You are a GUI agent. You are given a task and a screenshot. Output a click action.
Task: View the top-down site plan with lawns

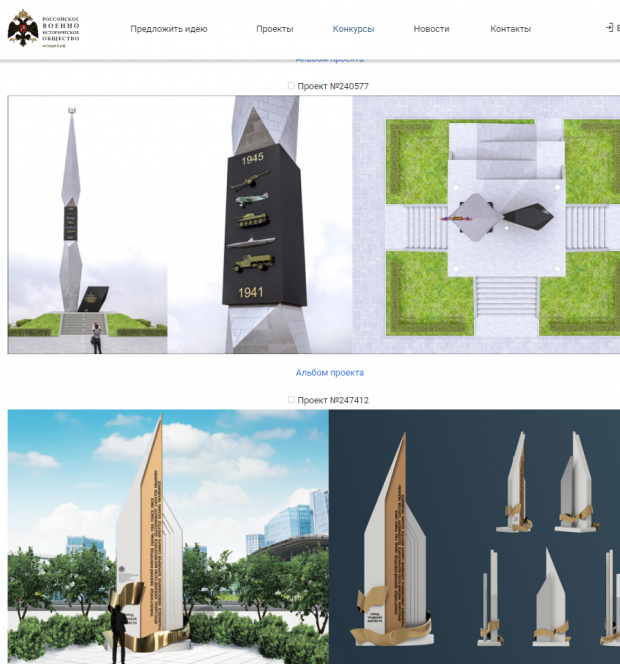click(x=486, y=224)
